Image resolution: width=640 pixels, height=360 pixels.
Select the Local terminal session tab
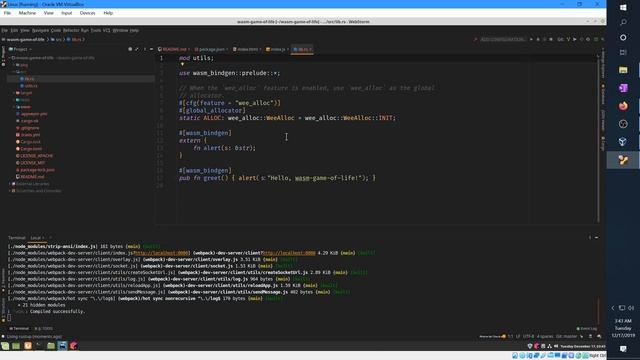37,238
